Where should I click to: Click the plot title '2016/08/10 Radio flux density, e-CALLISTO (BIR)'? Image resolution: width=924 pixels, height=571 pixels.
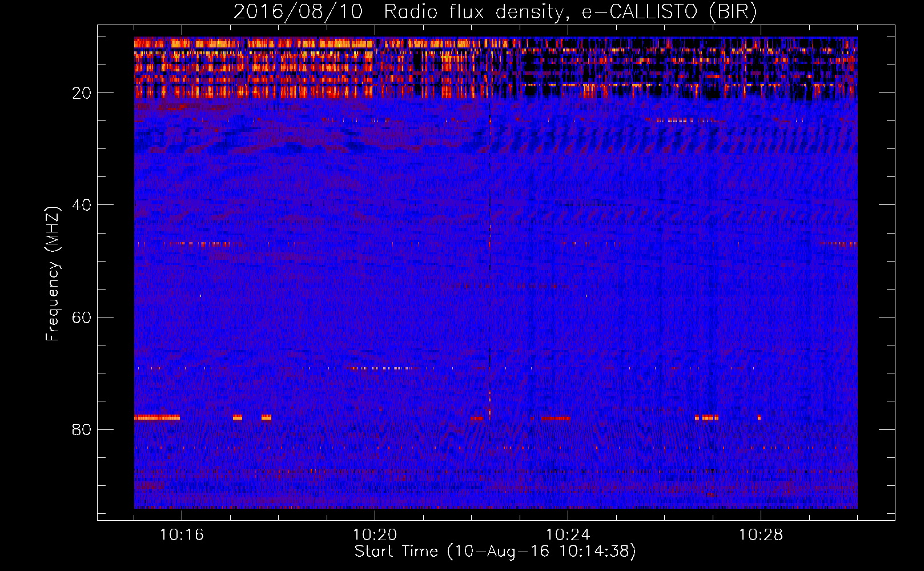click(x=495, y=11)
